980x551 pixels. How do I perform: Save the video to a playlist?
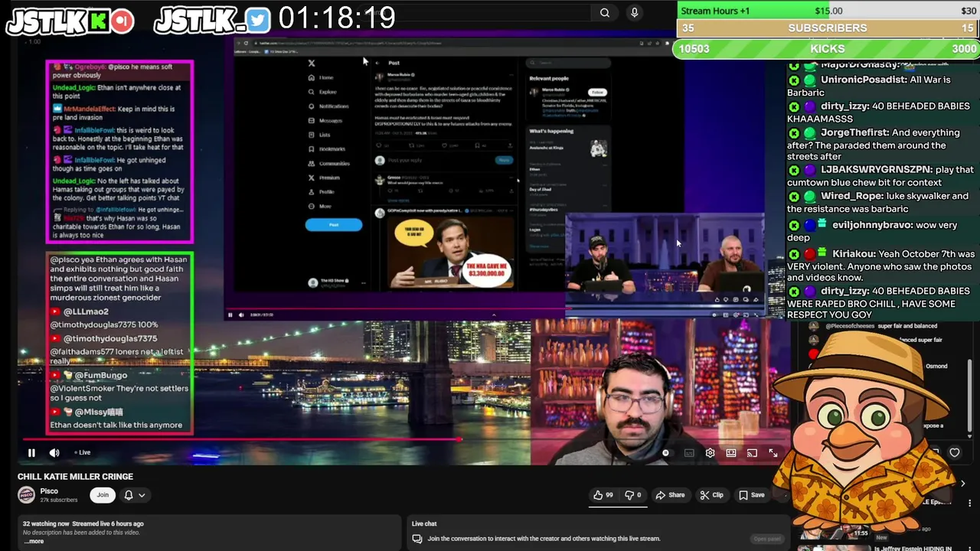pyautogui.click(x=751, y=495)
